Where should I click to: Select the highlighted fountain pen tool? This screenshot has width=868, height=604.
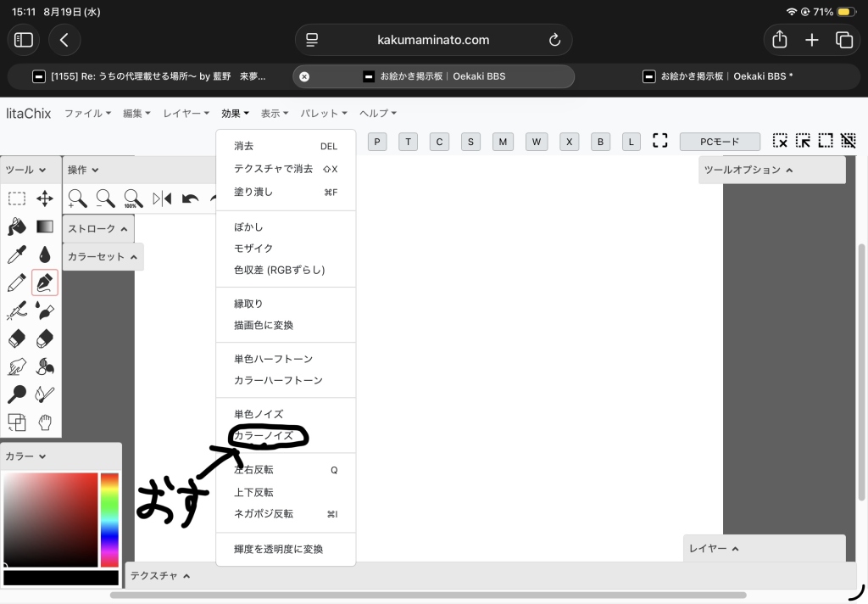(45, 282)
